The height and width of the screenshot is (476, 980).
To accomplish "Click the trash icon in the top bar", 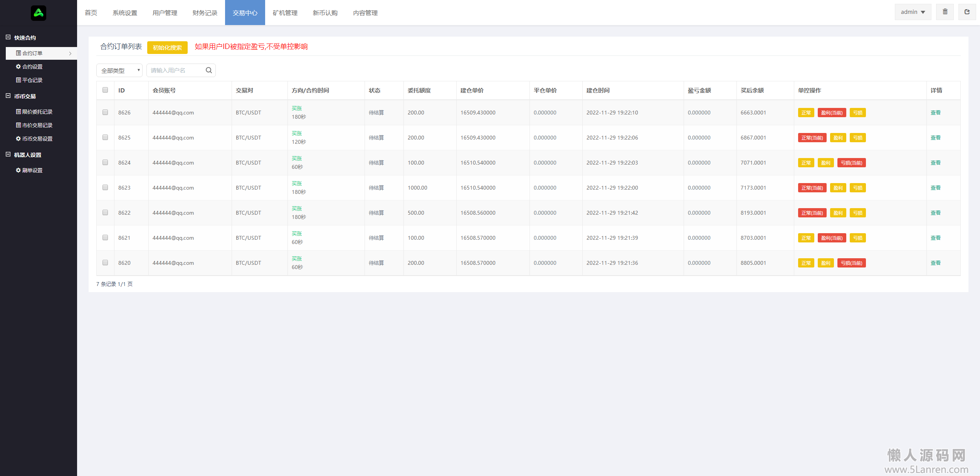I will (945, 12).
